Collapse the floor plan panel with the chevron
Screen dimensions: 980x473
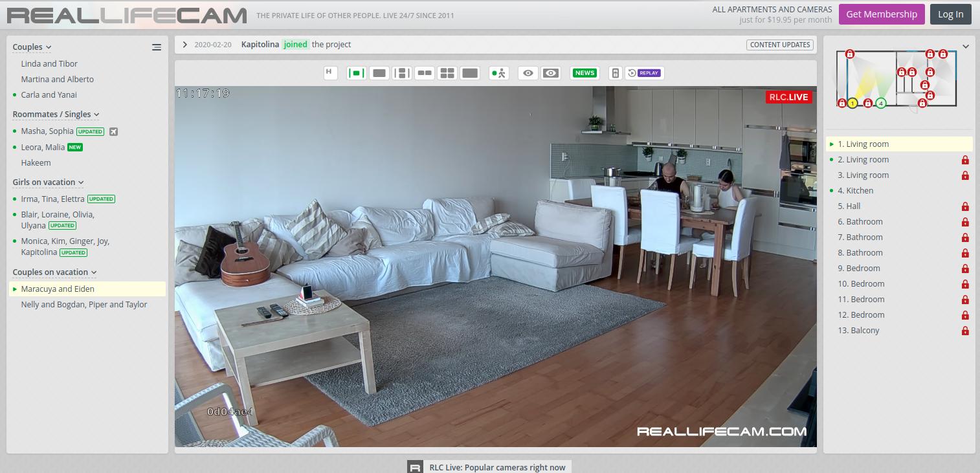pos(966,46)
